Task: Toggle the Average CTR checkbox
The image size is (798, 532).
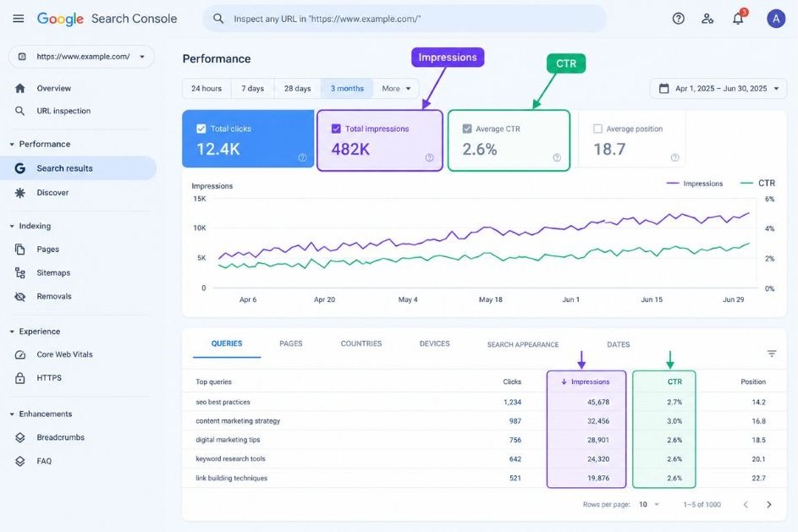Action: point(466,129)
